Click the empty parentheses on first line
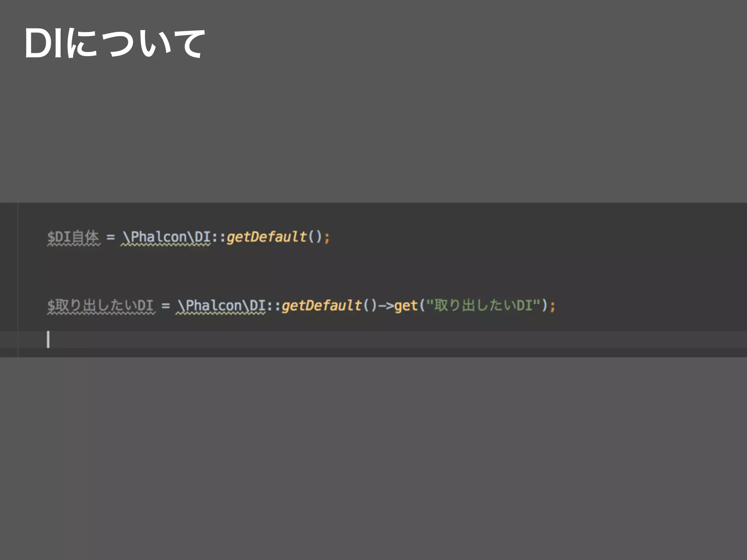 click(315, 237)
